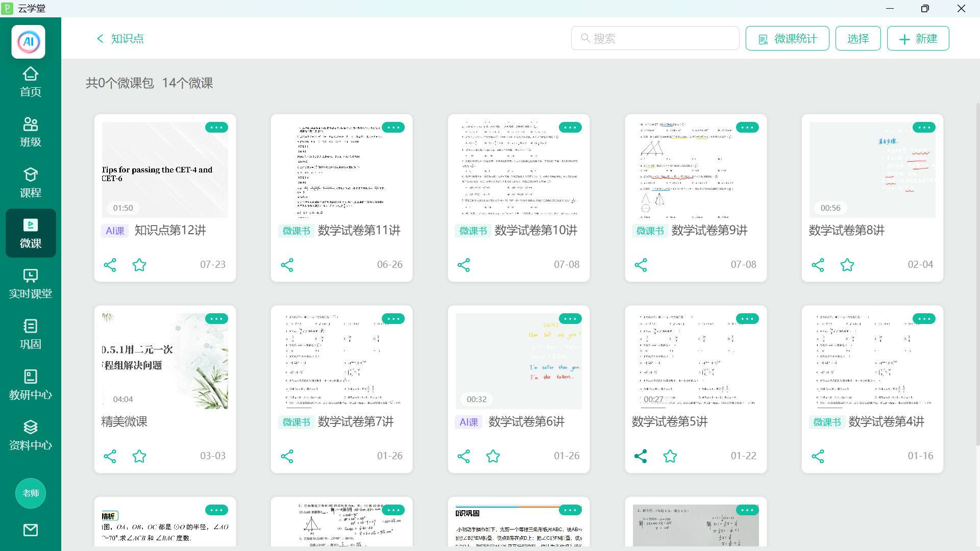This screenshot has width=980, height=551.
Task: Select 微课 micro-lesson tab in sidebar
Action: coord(31,233)
